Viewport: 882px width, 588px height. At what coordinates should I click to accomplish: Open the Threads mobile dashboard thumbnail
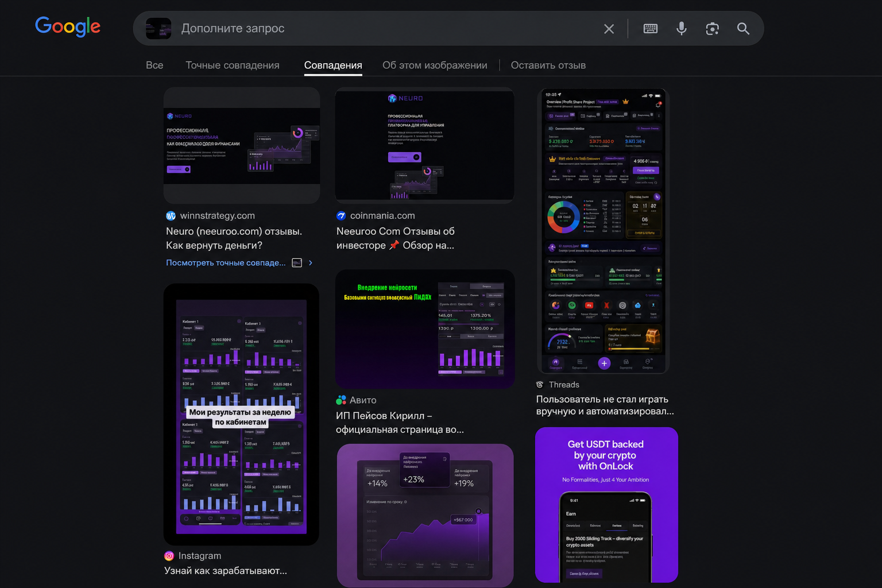click(x=603, y=231)
